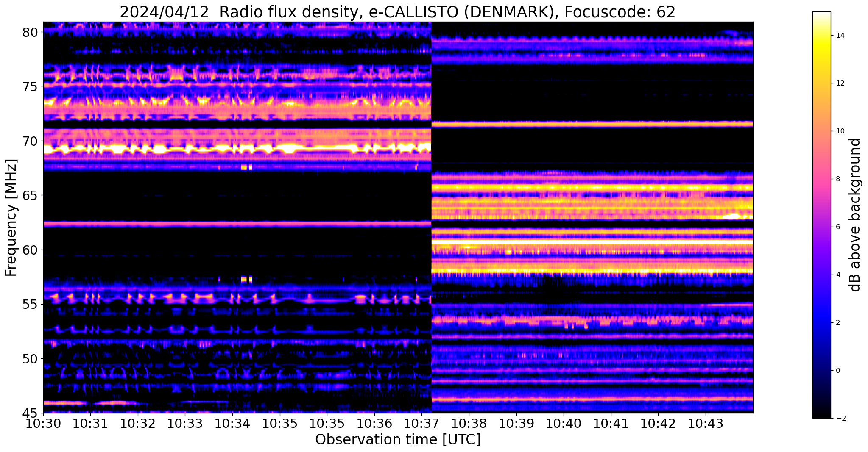868x452 pixels.
Task: Select the 80 MHz y-axis tick label
Action: [x=30, y=32]
